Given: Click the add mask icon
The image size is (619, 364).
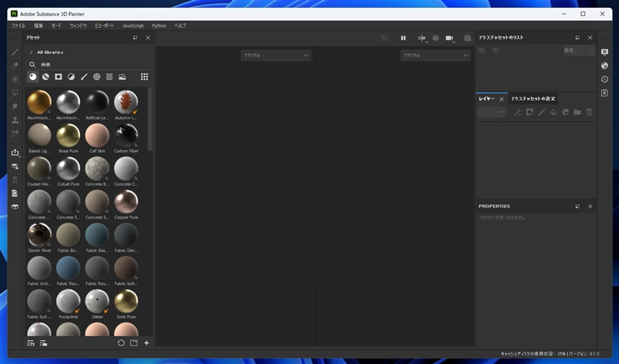Looking at the screenshot, I should [529, 112].
